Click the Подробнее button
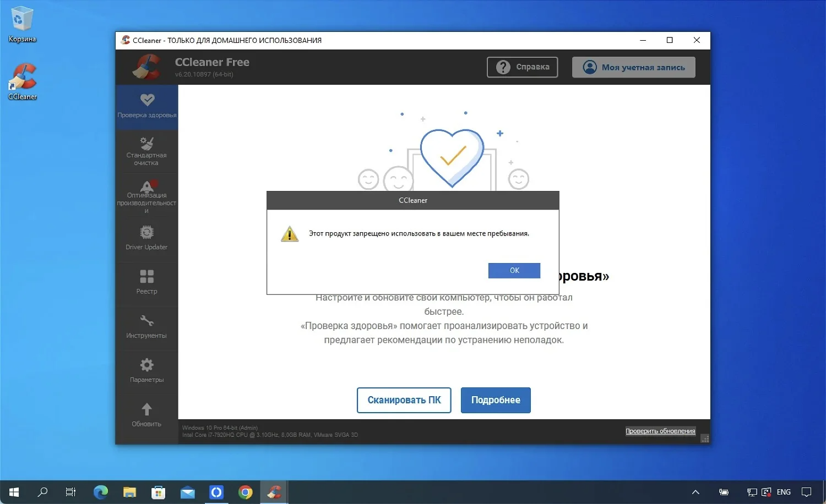 (x=496, y=400)
